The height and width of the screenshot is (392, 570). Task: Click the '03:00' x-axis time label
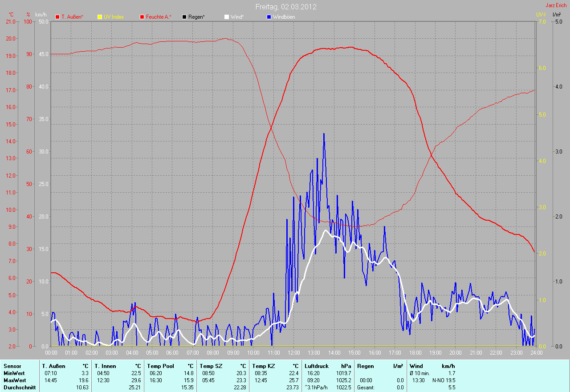point(111,353)
